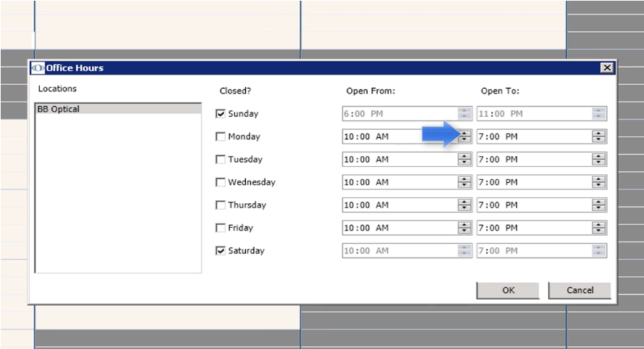Uncheck the Sunday closed checkbox

[221, 114]
